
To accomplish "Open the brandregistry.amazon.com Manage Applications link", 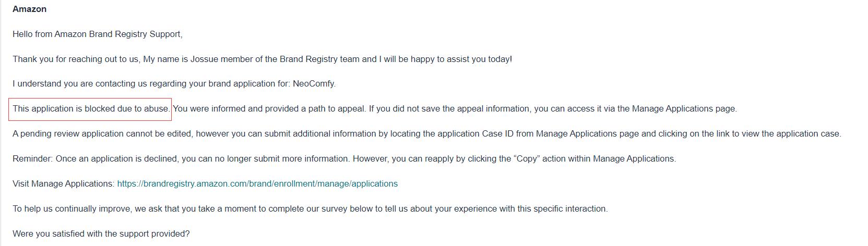I will [x=257, y=184].
